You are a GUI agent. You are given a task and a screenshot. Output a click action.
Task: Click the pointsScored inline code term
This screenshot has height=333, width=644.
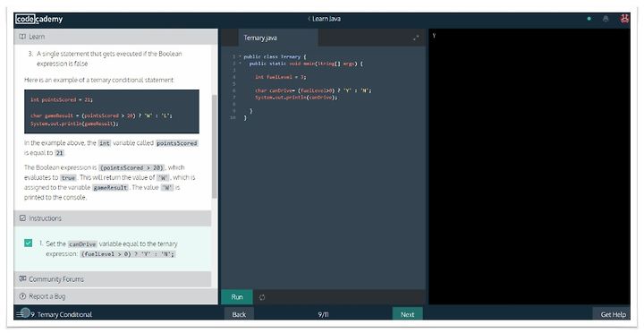point(177,143)
